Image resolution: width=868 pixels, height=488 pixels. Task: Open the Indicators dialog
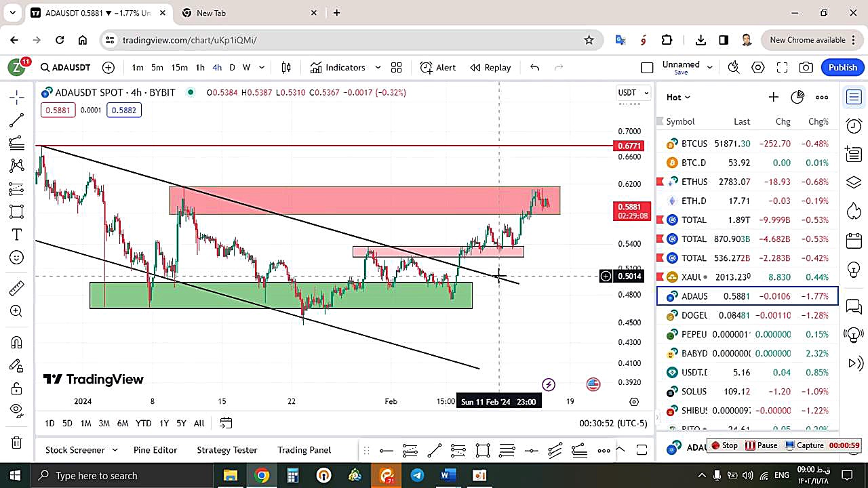338,67
